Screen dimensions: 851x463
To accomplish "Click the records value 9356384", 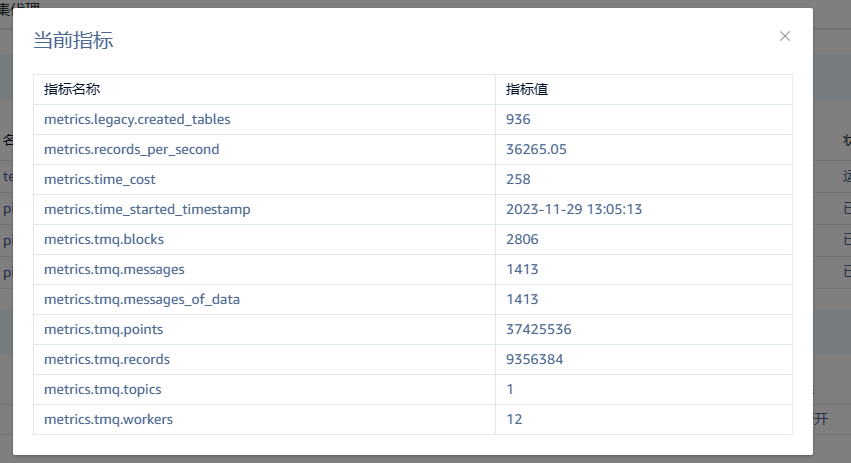I will pos(535,359).
